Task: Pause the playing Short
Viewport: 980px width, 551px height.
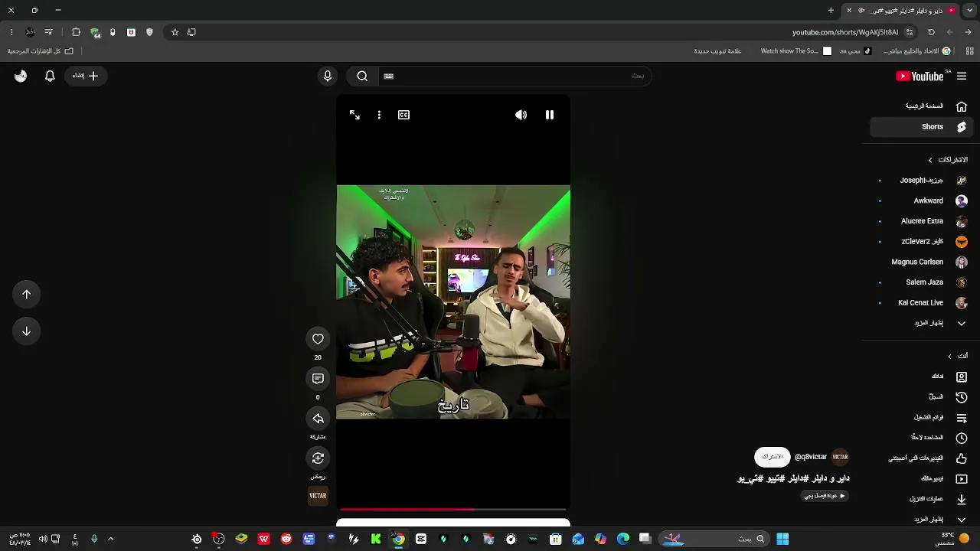Action: [550, 115]
